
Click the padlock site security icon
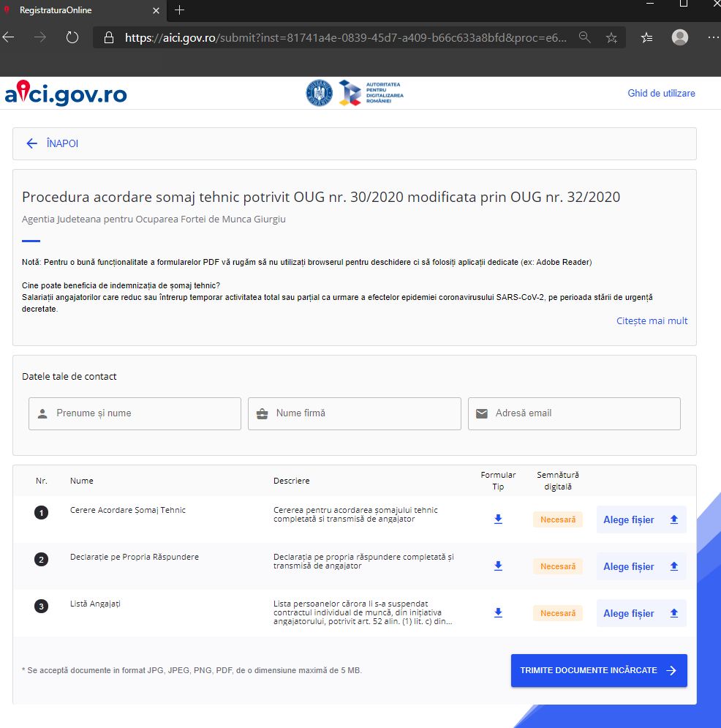tap(108, 37)
